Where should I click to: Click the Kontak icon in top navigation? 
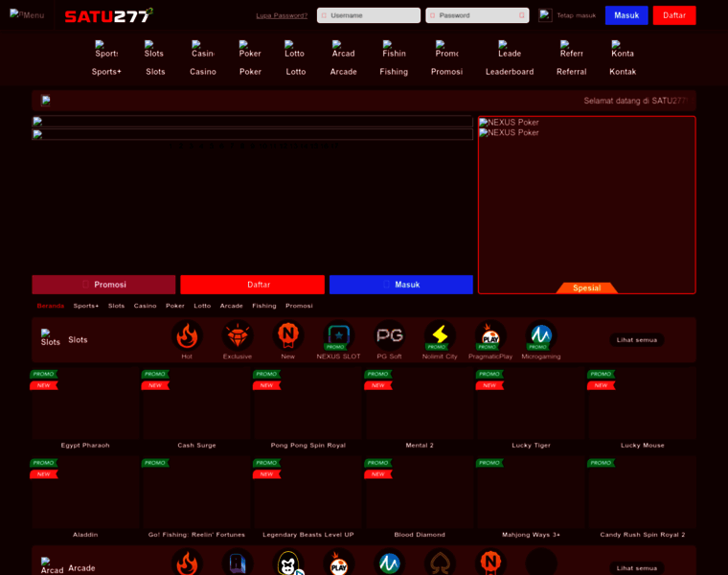click(x=622, y=49)
